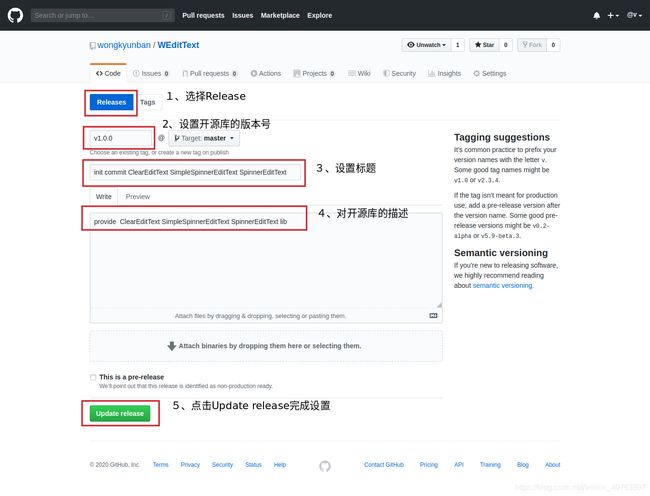The width and height of the screenshot is (650, 496).
Task: Open footer Pricing link
Action: [x=429, y=465]
